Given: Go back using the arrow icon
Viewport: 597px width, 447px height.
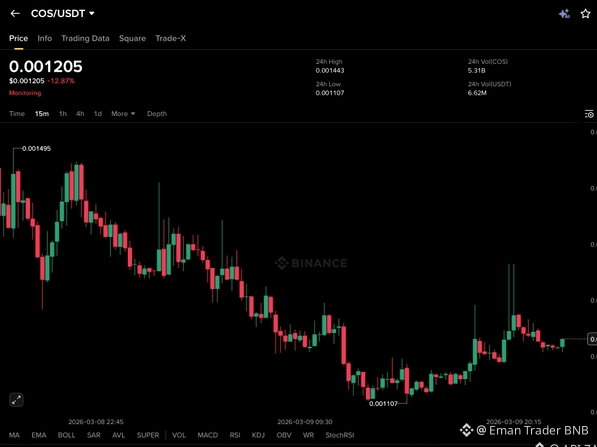Looking at the screenshot, I should (x=15, y=14).
